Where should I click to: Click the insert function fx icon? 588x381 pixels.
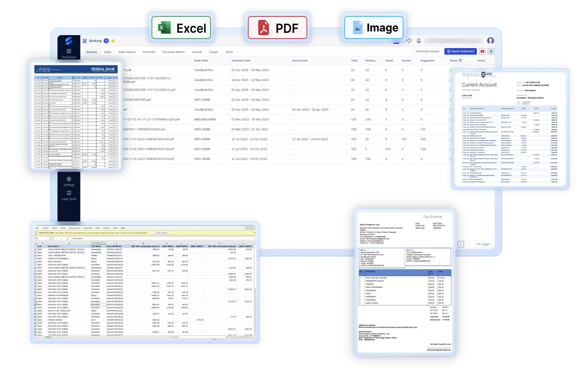click(x=67, y=239)
